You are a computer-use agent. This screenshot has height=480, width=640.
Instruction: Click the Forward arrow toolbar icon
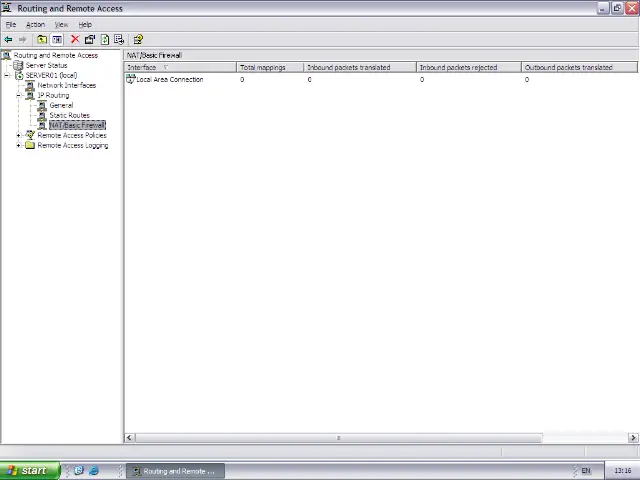point(22,40)
